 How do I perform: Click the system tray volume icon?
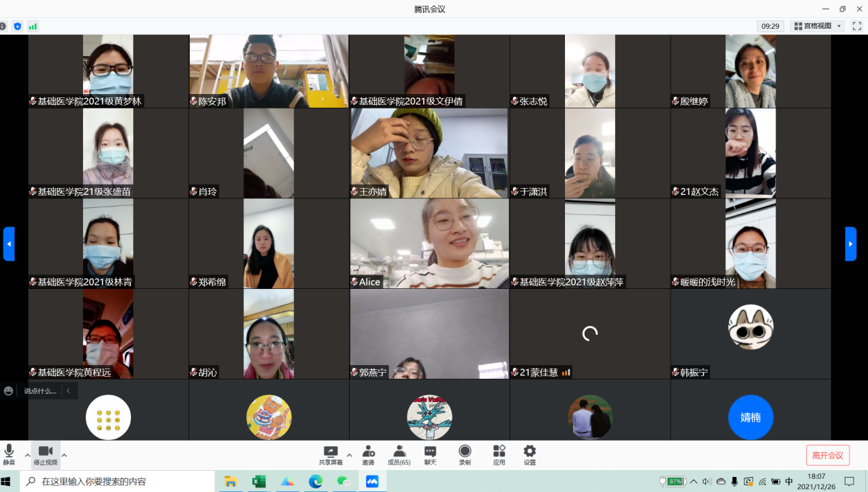[x=707, y=481]
